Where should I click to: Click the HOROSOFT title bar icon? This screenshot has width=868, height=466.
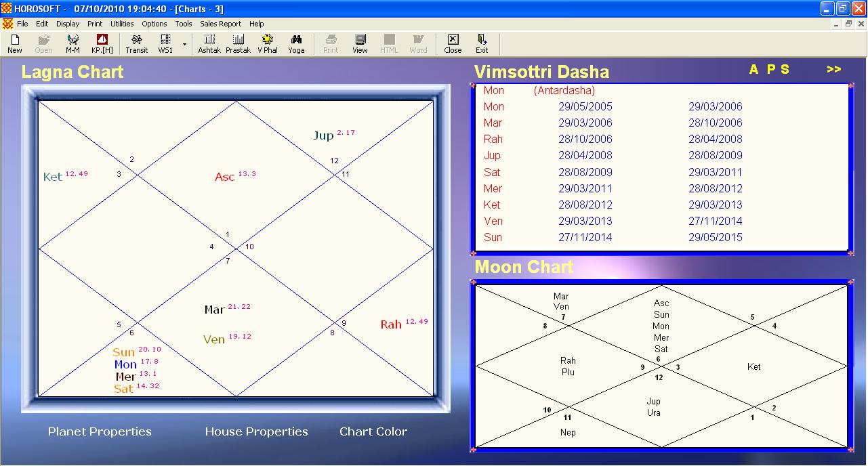point(7,9)
